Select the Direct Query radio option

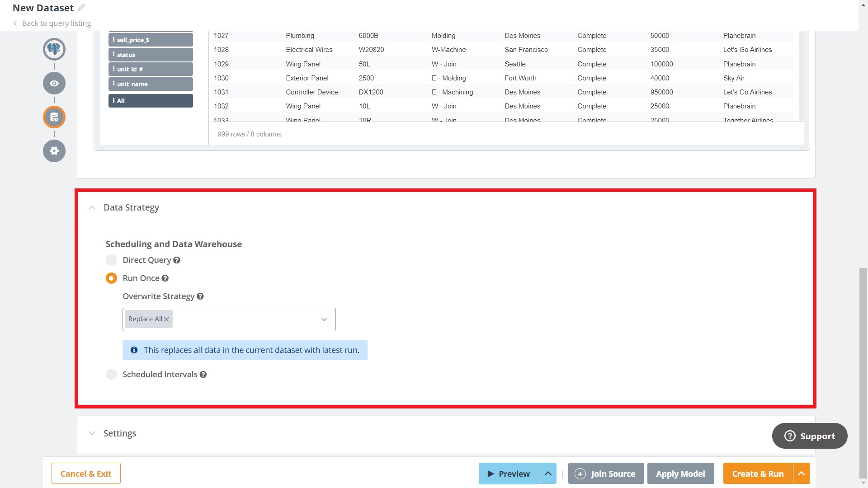[x=111, y=260]
